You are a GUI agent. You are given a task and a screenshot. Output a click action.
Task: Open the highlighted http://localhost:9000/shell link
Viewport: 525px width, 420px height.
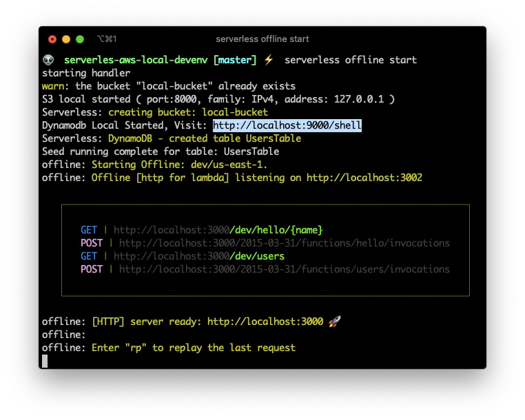[287, 125]
